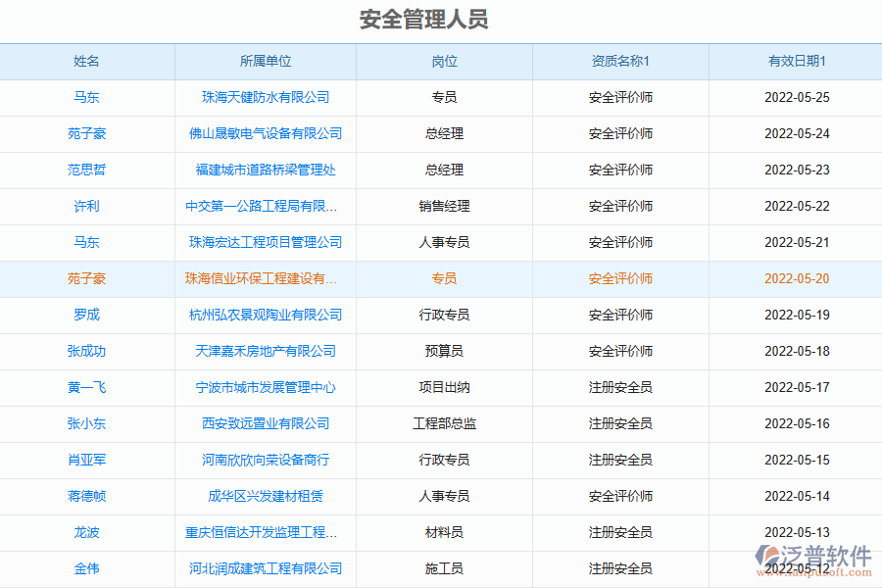This screenshot has width=882, height=588.
Task: Click the 所属单位 column header
Action: (x=266, y=62)
